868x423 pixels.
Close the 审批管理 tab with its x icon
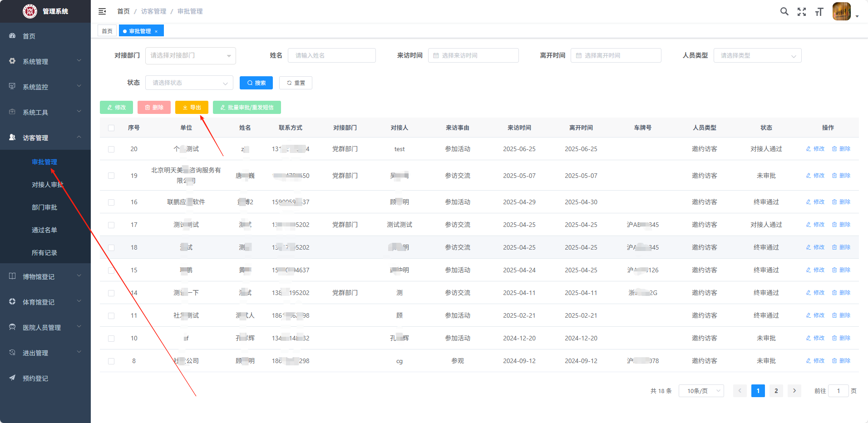click(x=156, y=31)
